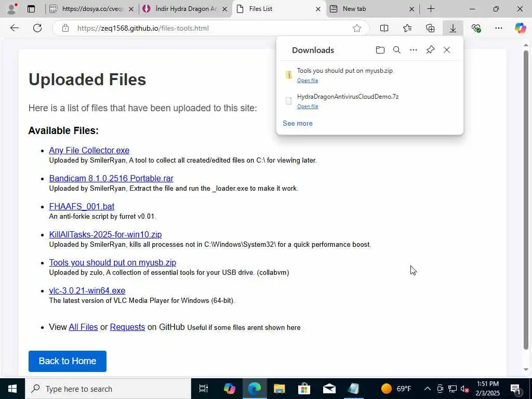This screenshot has height=399, width=532.
Task: Toggle the Downloads toolbar button
Action: [x=453, y=28]
